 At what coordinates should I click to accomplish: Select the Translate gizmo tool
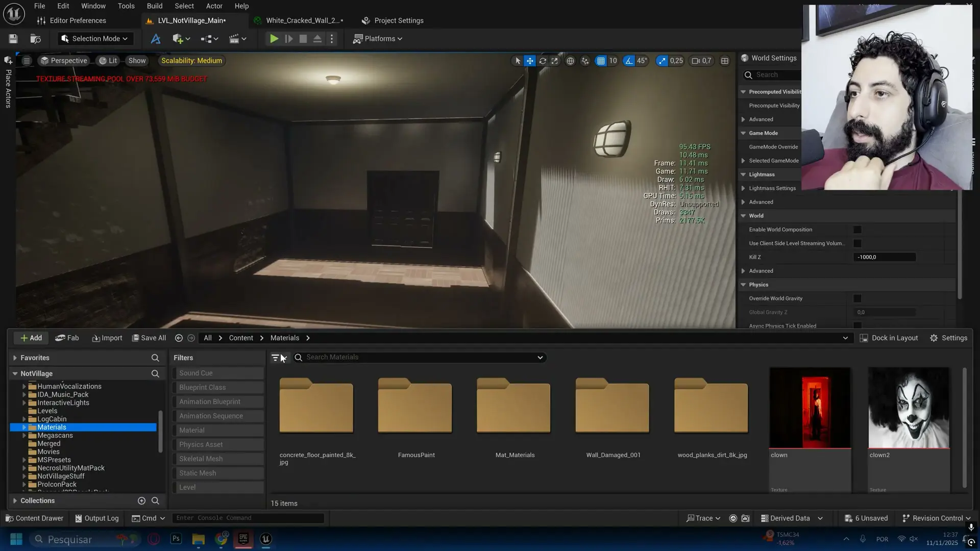point(530,61)
